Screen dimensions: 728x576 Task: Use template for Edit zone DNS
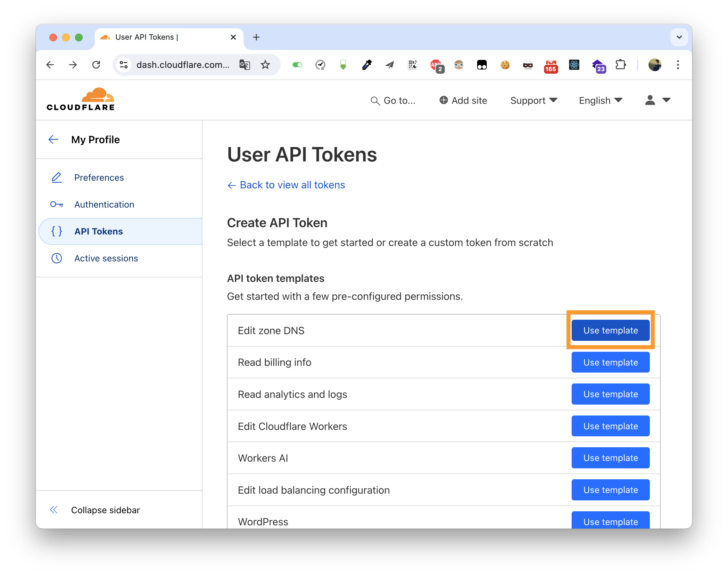click(610, 331)
